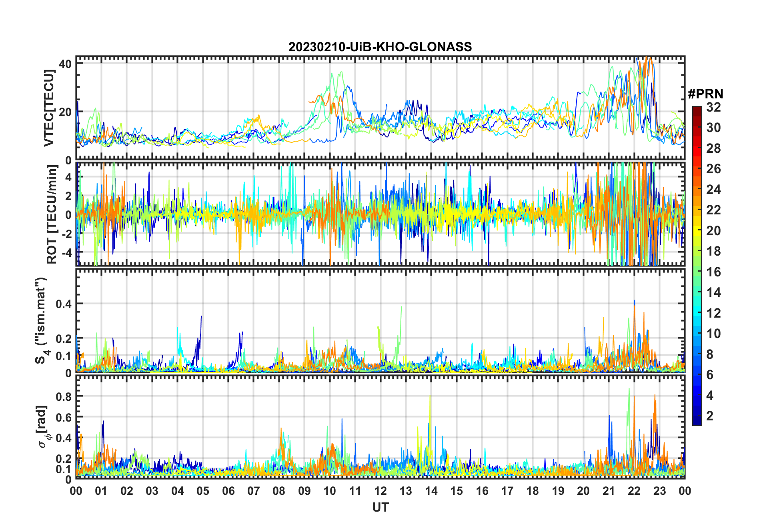
Task: Click the 40 tick on the VTEC axis
Action: pos(65,64)
